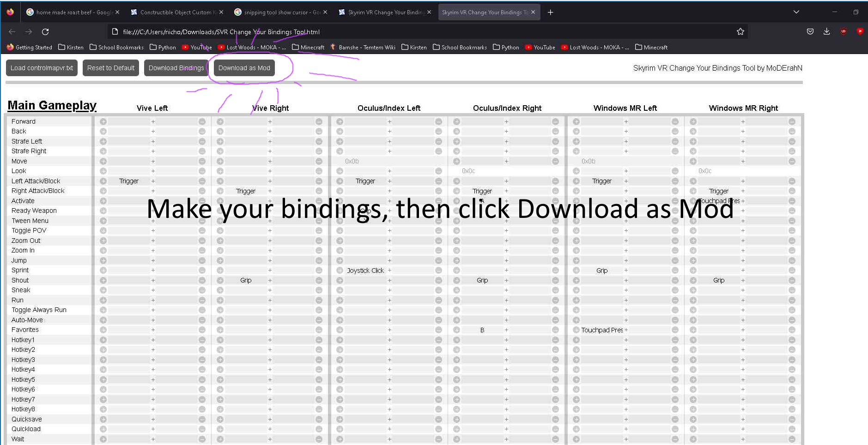The width and height of the screenshot is (868, 445).
Task: Click Move row minus circle under Vive Left
Action: [x=202, y=161]
